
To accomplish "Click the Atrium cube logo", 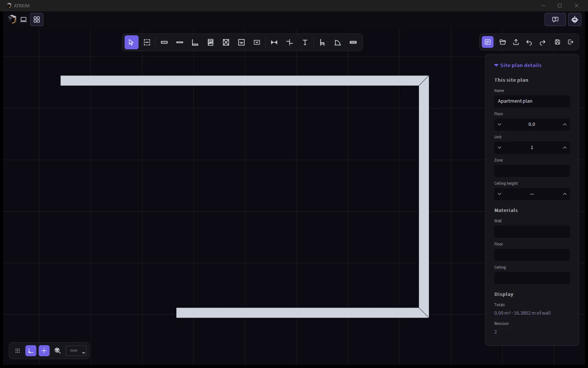I will click(12, 19).
